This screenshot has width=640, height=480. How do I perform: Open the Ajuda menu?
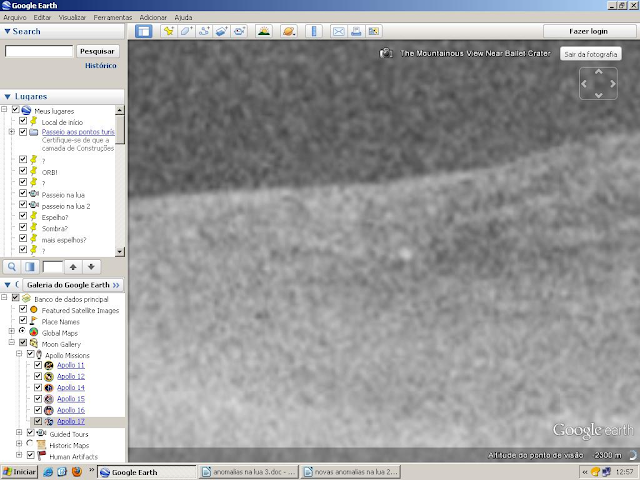point(183,18)
